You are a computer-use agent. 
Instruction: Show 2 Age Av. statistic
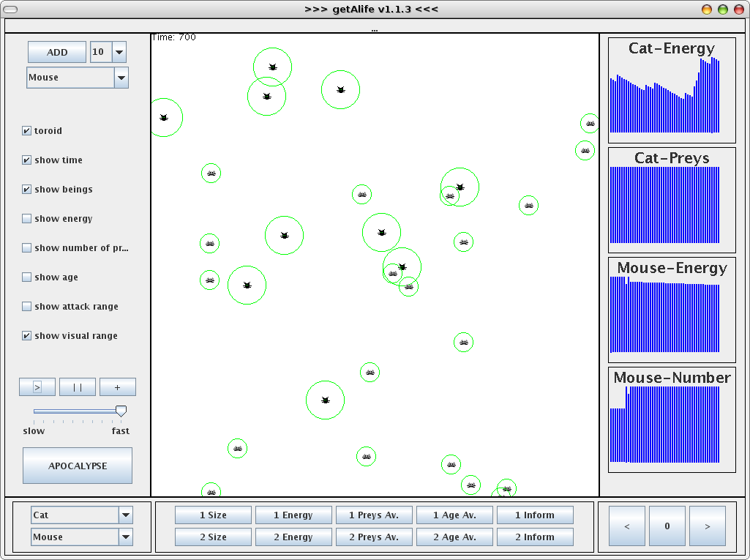point(454,537)
